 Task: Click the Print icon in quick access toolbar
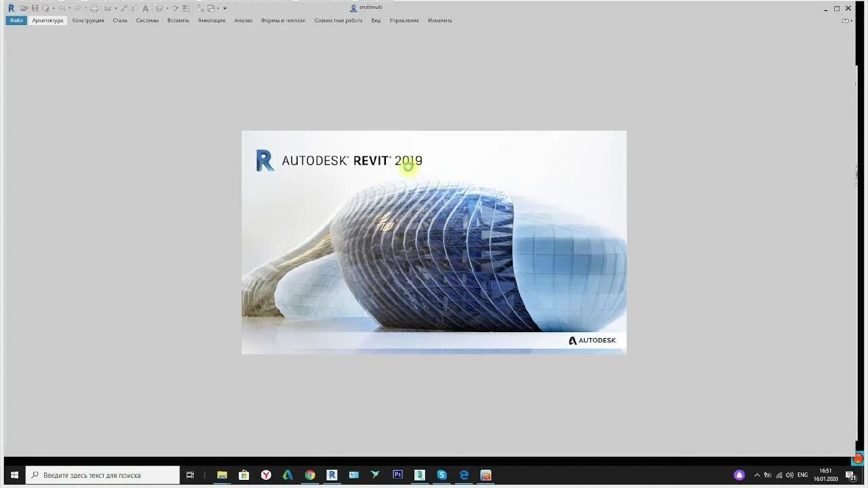[x=94, y=8]
